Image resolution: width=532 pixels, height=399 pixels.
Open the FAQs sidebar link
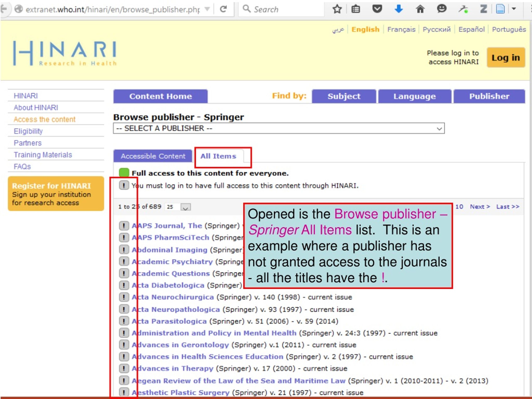click(22, 166)
